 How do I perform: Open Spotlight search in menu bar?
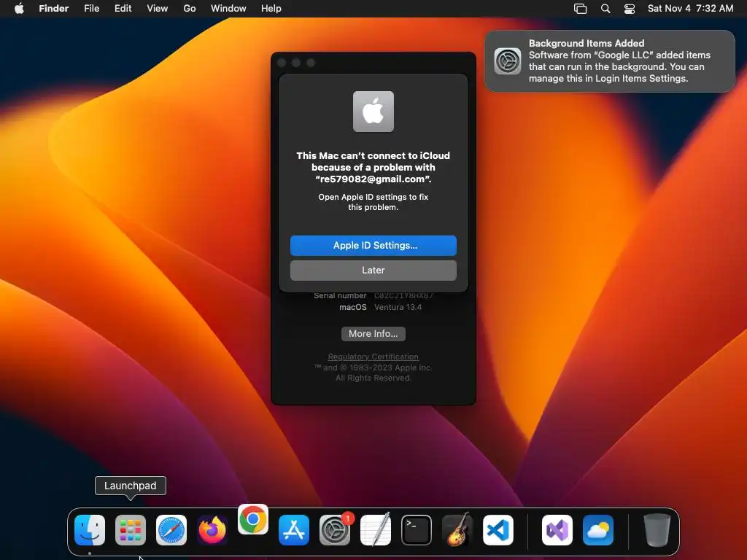coord(605,8)
